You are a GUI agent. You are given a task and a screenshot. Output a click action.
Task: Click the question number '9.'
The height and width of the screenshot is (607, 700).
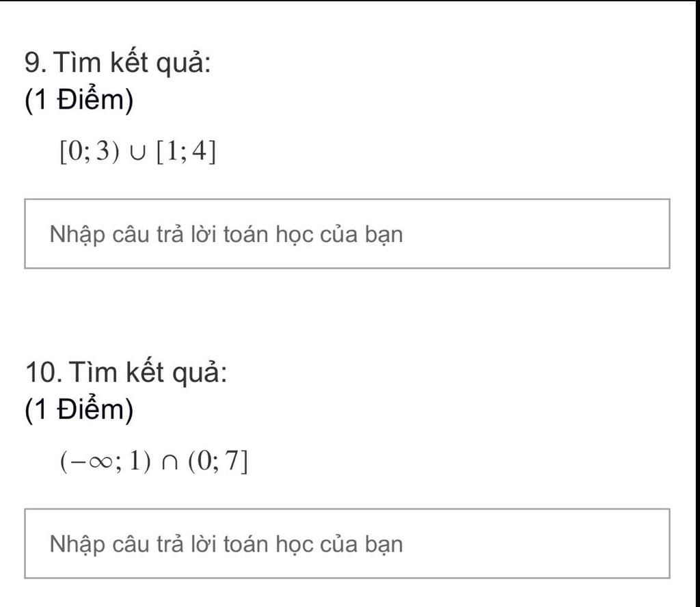(36, 62)
